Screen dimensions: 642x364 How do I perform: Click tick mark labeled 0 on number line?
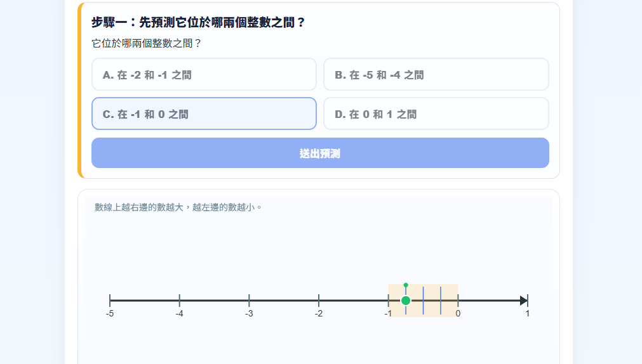coord(458,301)
